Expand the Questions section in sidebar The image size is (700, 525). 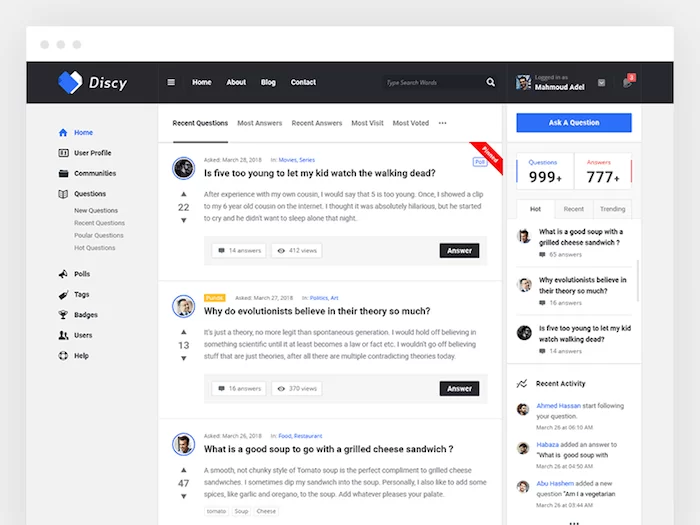click(x=89, y=194)
